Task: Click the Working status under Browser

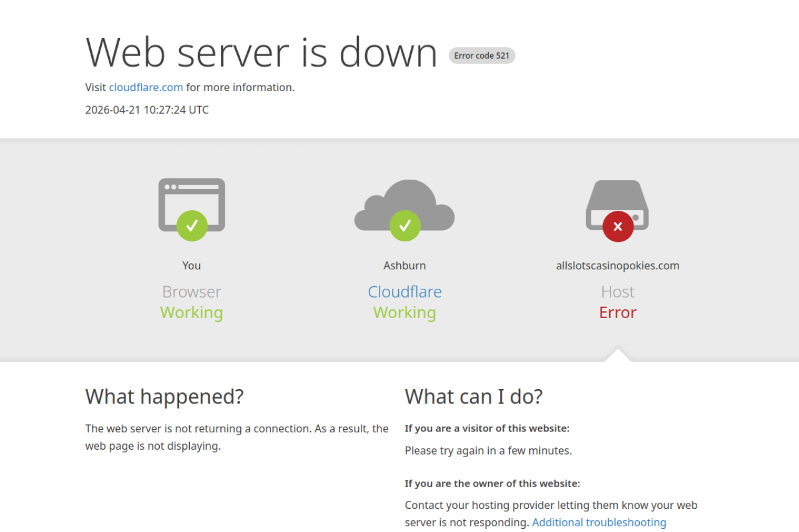Action: click(x=191, y=312)
